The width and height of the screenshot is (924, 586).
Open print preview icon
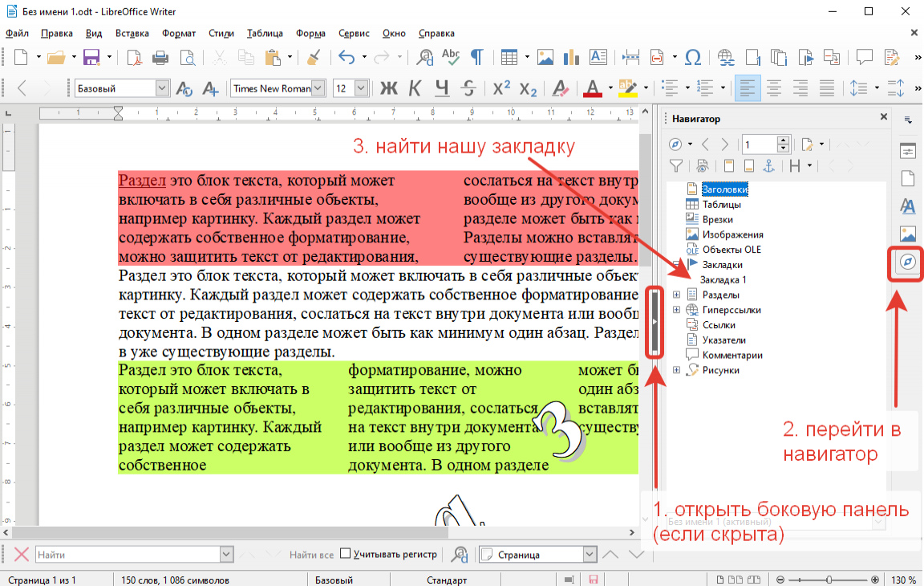tap(188, 57)
